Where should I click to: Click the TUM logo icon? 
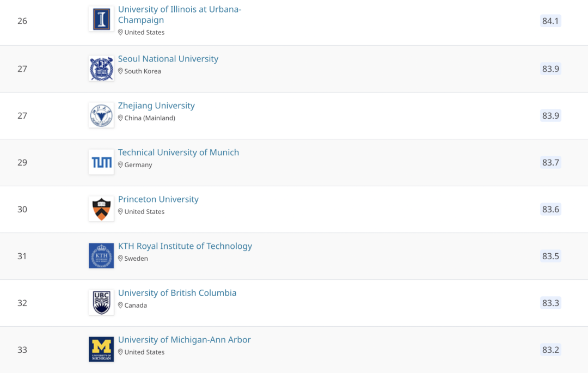101,162
